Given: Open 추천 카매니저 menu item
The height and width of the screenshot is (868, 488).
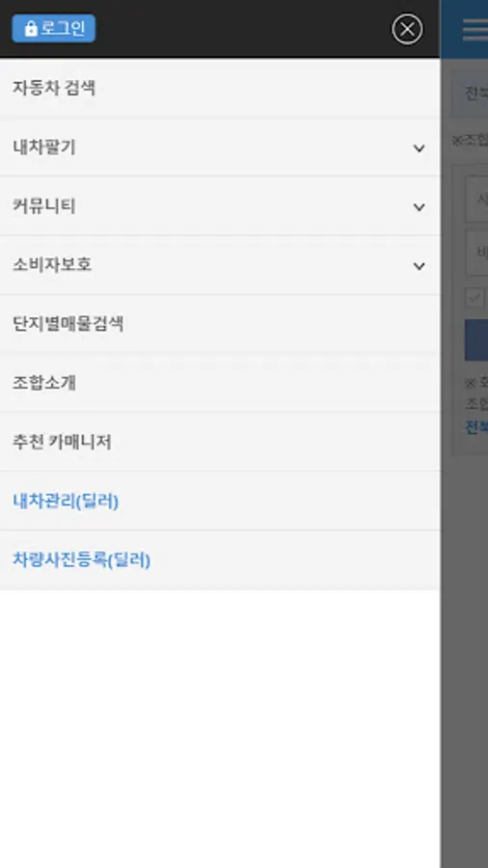Looking at the screenshot, I should (x=220, y=443).
